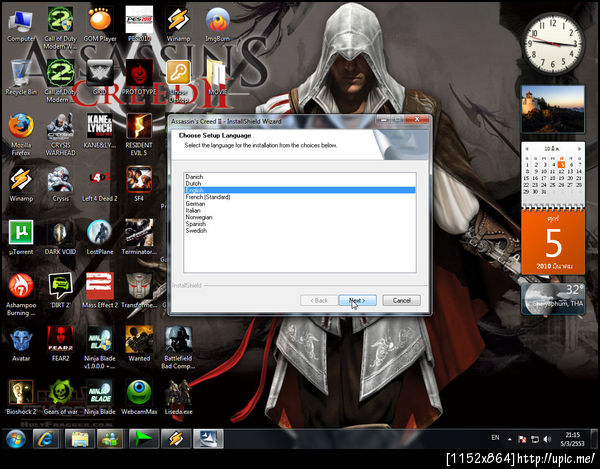This screenshot has width=600, height=469.
Task: Select the Lineda.exe desktop icon
Action: pos(178,397)
